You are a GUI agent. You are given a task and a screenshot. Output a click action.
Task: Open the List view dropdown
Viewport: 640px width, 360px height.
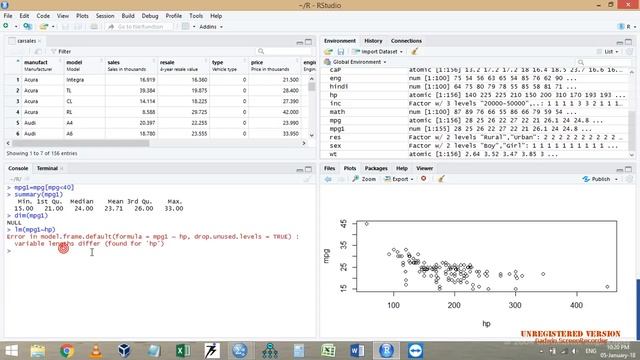tap(608, 52)
